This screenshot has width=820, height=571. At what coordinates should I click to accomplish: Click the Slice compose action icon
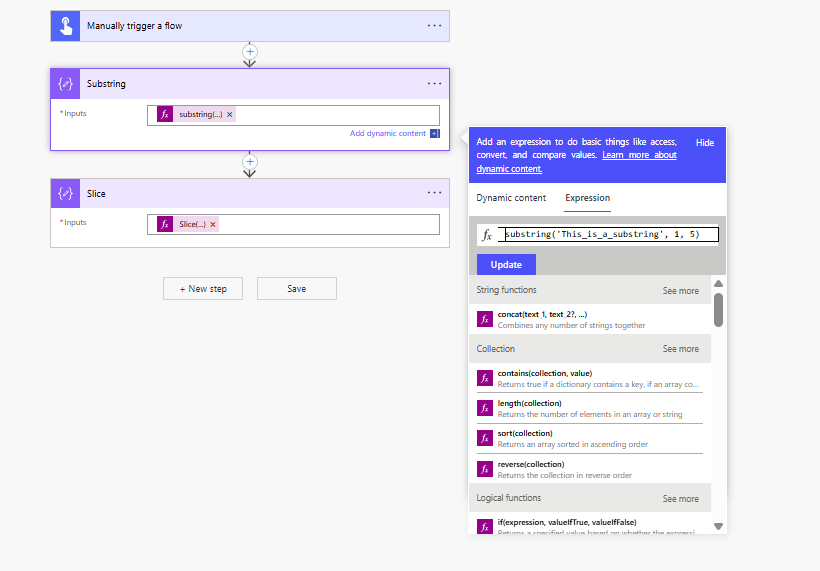click(65, 193)
